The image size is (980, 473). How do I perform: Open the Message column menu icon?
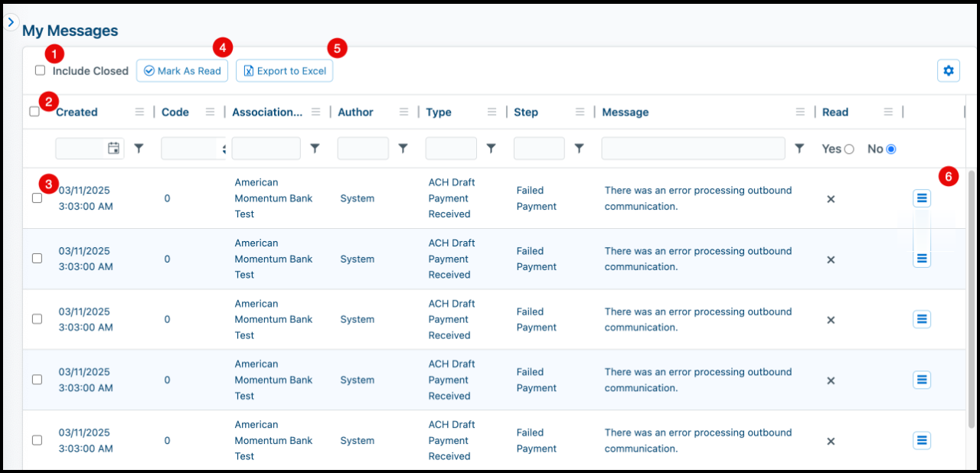coord(800,112)
